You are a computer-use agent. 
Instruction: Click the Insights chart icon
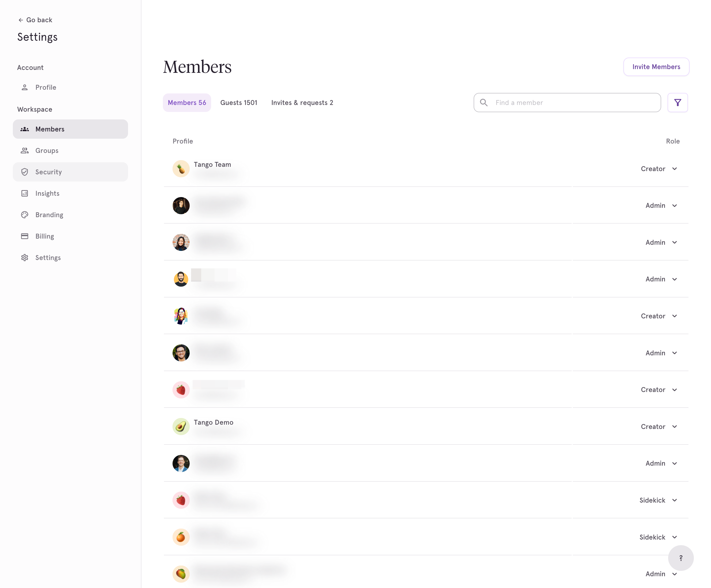tap(25, 193)
